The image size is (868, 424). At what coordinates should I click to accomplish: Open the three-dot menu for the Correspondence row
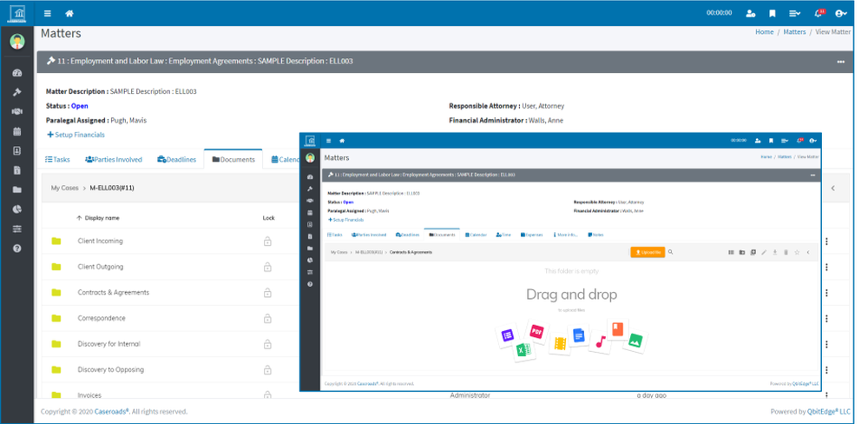[x=826, y=318]
